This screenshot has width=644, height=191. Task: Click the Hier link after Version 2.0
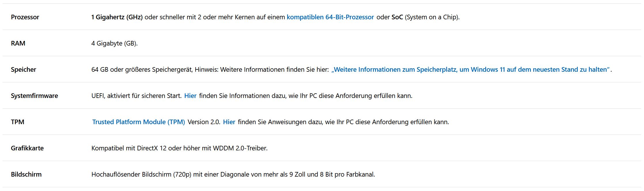[x=229, y=122]
